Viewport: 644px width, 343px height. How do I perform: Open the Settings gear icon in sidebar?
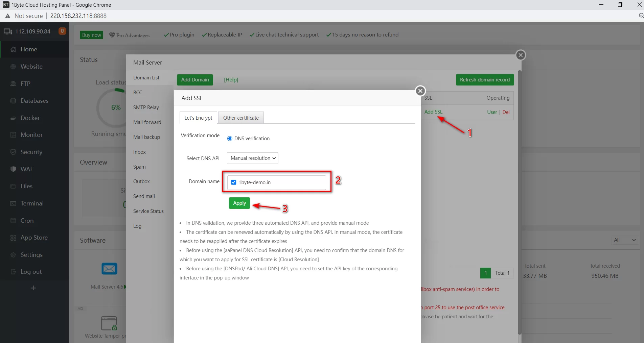point(13,255)
